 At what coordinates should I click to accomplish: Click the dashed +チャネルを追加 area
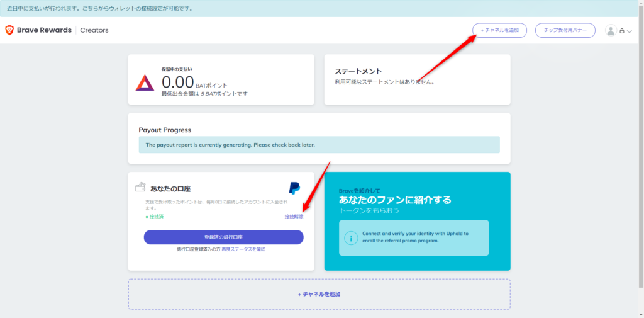point(319,294)
